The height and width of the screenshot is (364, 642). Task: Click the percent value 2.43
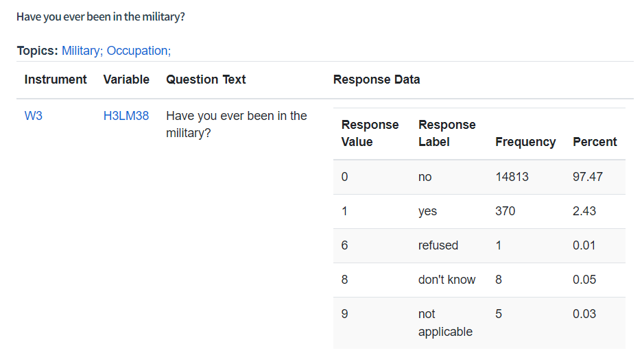coord(584,211)
